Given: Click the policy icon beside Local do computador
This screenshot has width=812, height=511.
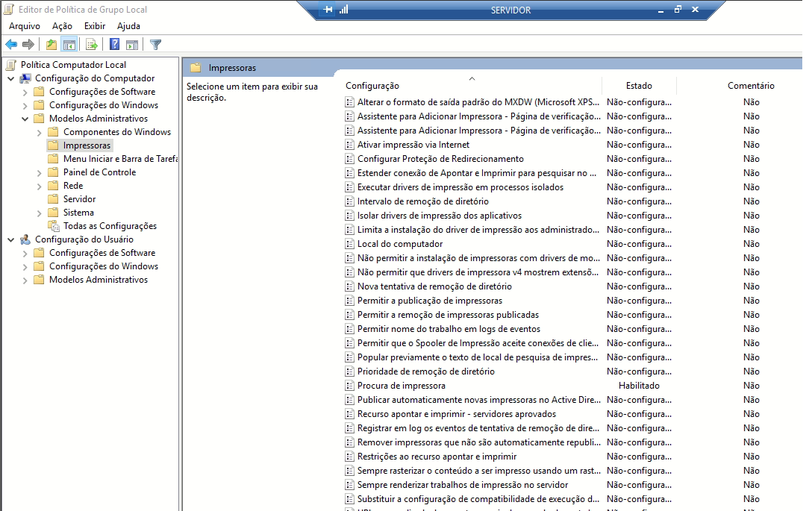Looking at the screenshot, I should pyautogui.click(x=350, y=244).
